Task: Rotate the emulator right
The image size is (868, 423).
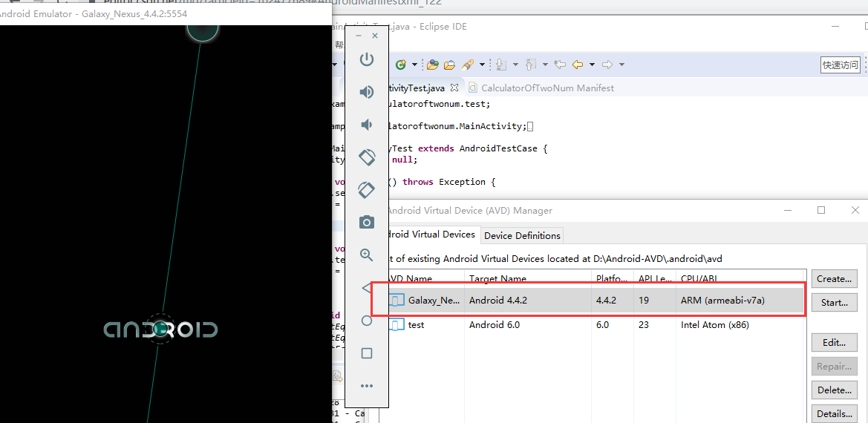Action: click(367, 190)
